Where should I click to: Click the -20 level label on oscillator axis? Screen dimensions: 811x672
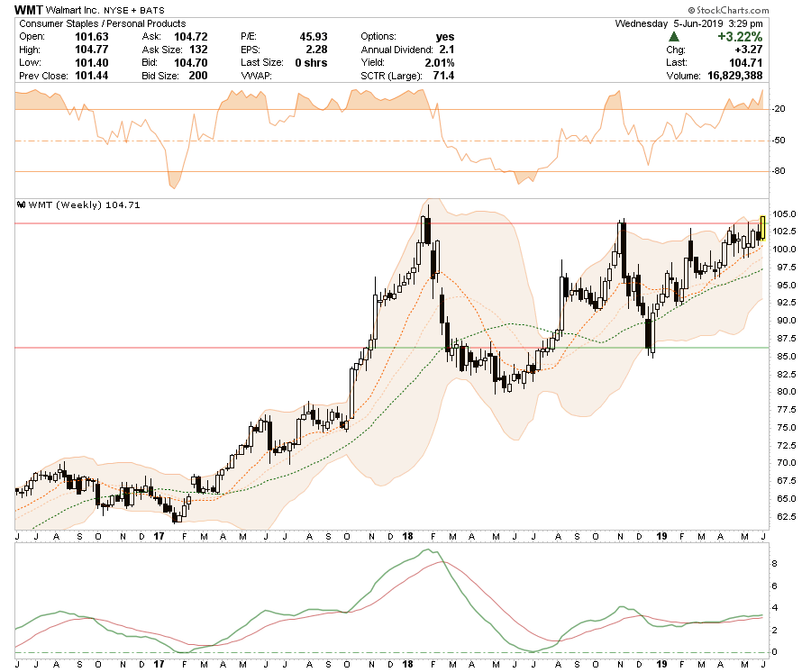(x=779, y=109)
